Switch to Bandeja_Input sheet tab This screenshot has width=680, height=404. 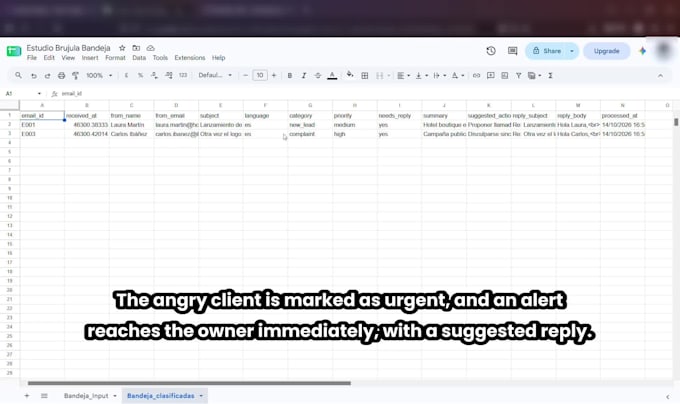point(86,396)
